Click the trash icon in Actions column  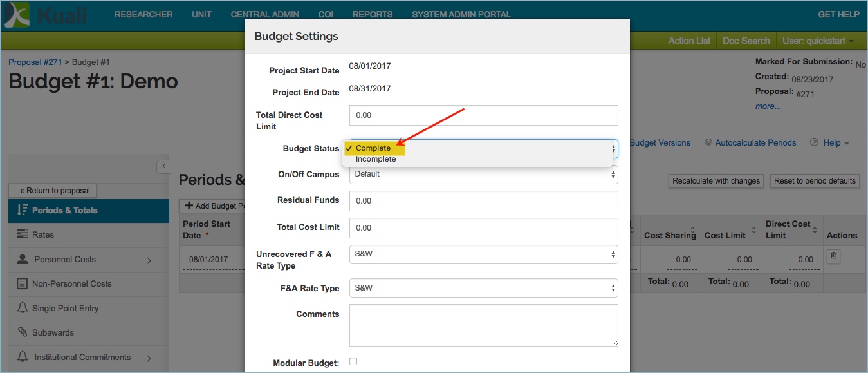[833, 256]
